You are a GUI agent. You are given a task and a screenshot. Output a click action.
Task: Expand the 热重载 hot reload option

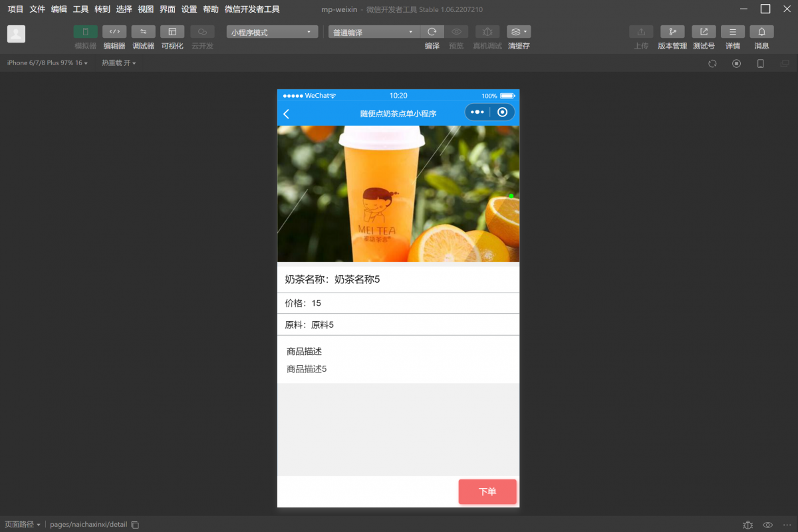(118, 63)
